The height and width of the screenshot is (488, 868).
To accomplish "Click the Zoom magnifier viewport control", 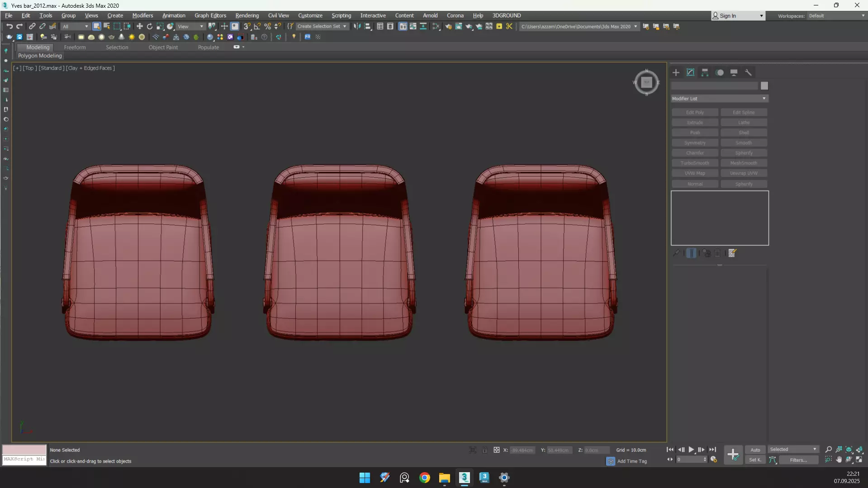I will pyautogui.click(x=829, y=450).
